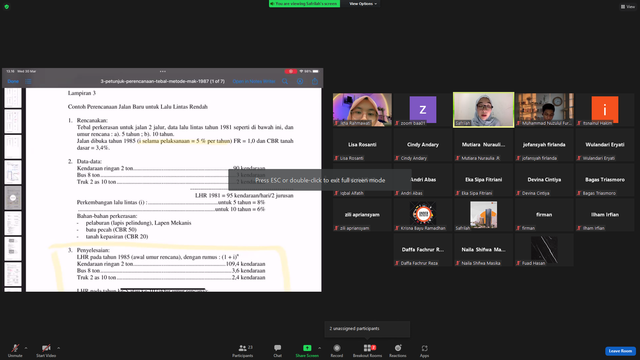Unmute the microphone in Zoom toolbar
The height and width of the screenshot is (360, 640).
pyautogui.click(x=15, y=350)
